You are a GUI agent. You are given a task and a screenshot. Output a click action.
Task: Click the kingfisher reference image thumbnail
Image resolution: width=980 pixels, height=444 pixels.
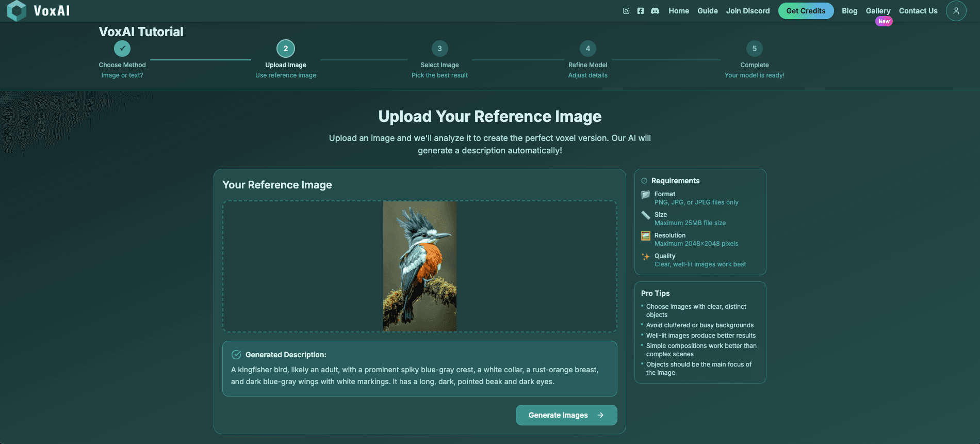click(420, 266)
